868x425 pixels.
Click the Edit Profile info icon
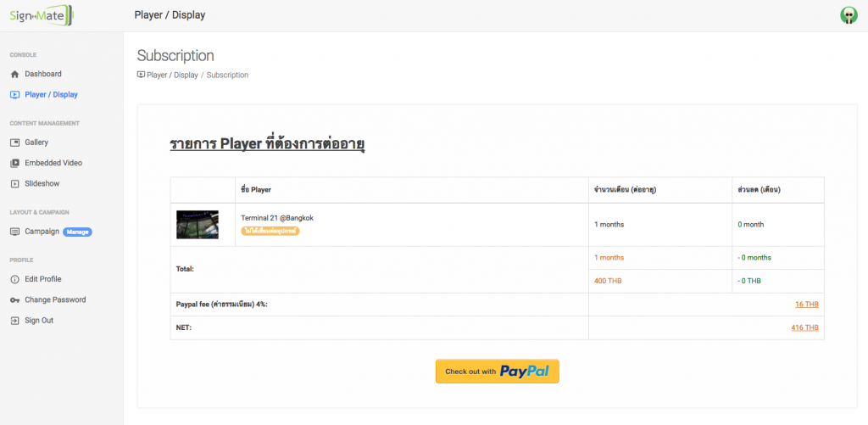(14, 279)
